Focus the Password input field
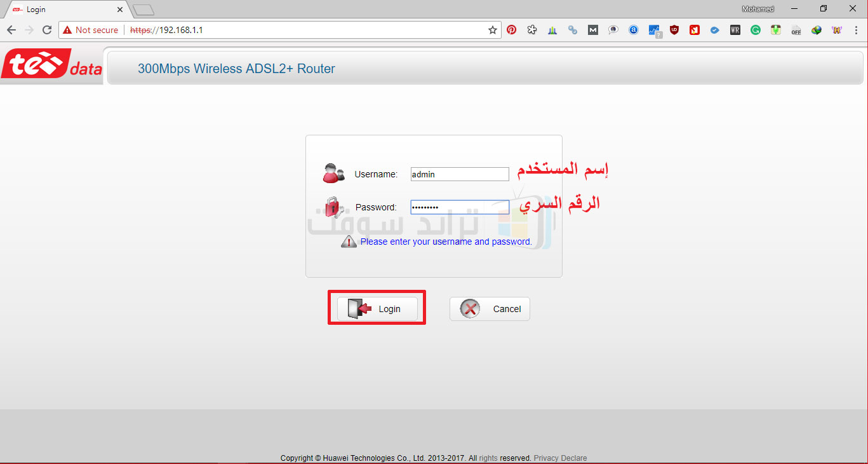Viewport: 868px width, 464px height. coord(460,207)
